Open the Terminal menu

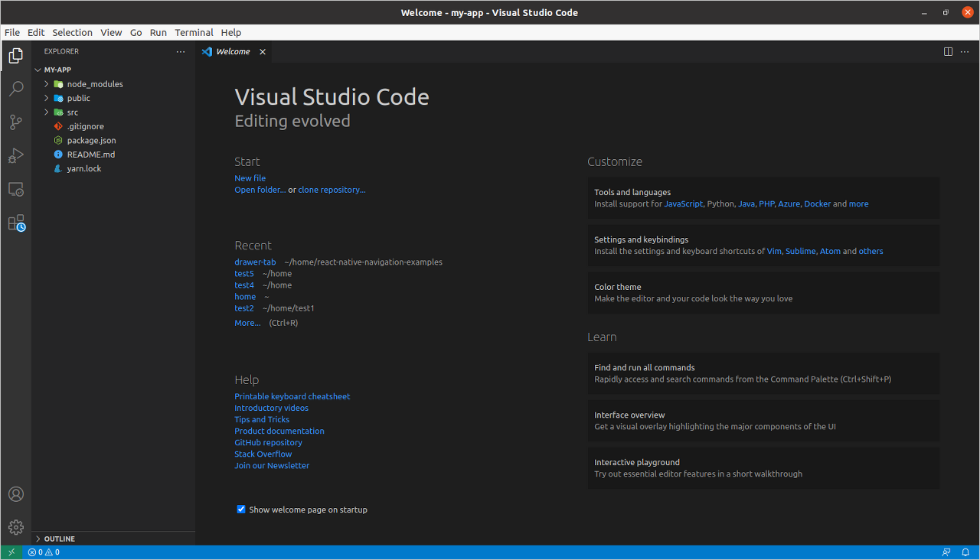point(194,33)
